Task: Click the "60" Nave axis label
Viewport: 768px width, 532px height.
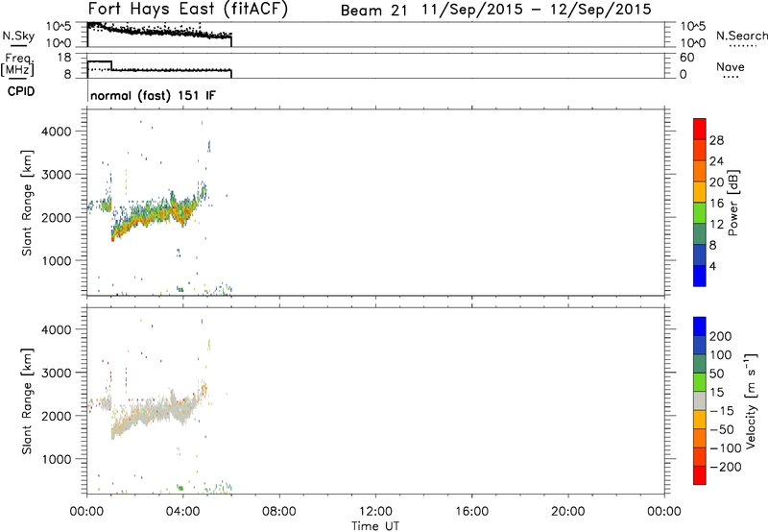Action: pyautogui.click(x=687, y=58)
